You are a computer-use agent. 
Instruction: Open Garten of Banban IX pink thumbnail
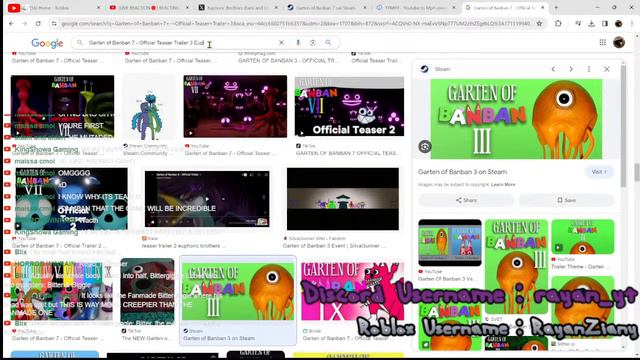[353, 291]
